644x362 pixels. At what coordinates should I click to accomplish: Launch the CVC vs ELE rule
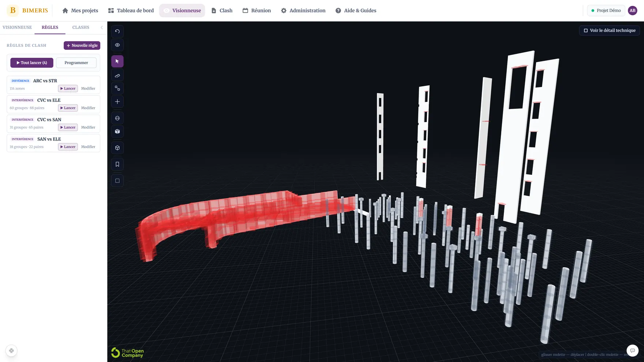(x=68, y=108)
